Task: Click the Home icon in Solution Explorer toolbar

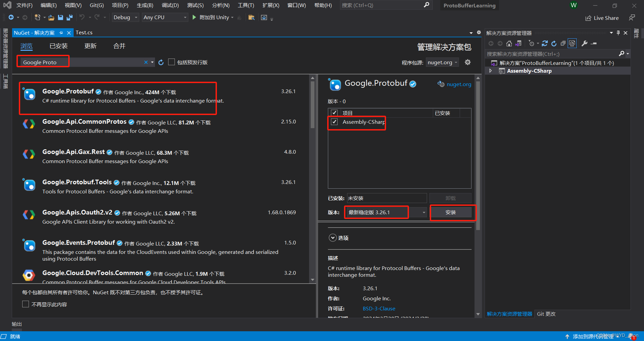Action: click(x=509, y=43)
